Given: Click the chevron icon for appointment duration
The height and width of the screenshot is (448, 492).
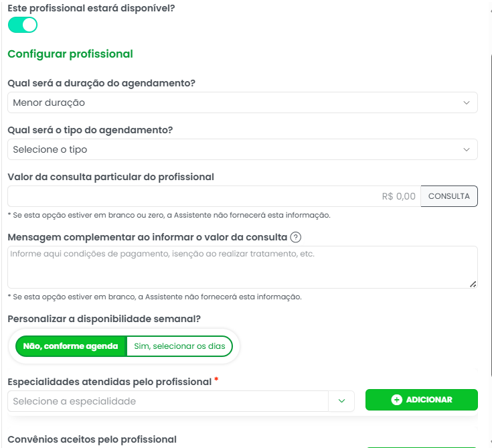Looking at the screenshot, I should pyautogui.click(x=467, y=102).
